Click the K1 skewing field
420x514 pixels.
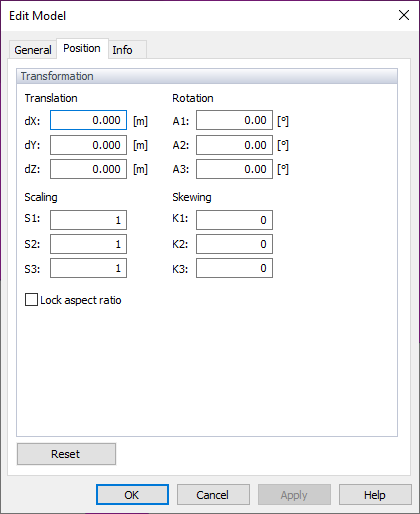point(234,220)
